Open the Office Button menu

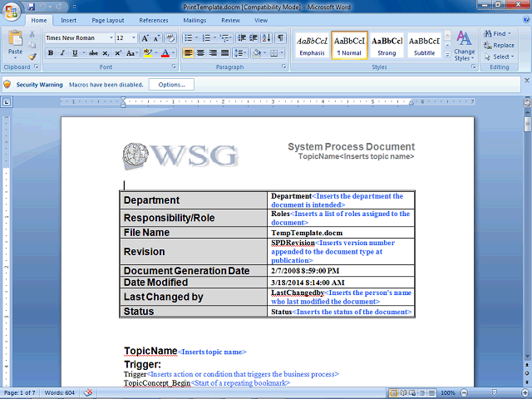coord(11,12)
